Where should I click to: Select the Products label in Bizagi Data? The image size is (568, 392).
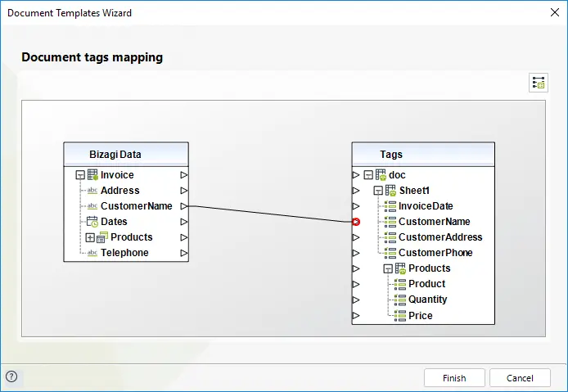click(132, 237)
